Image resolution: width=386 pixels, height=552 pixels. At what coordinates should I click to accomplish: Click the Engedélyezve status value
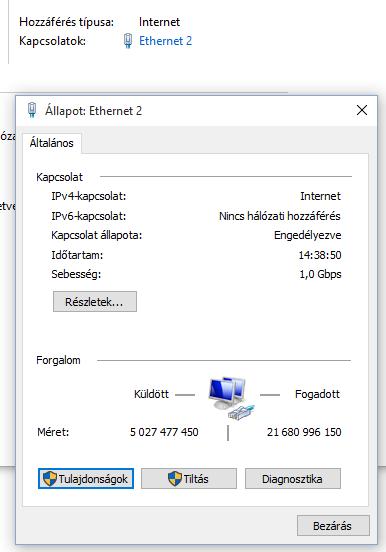[307, 235]
